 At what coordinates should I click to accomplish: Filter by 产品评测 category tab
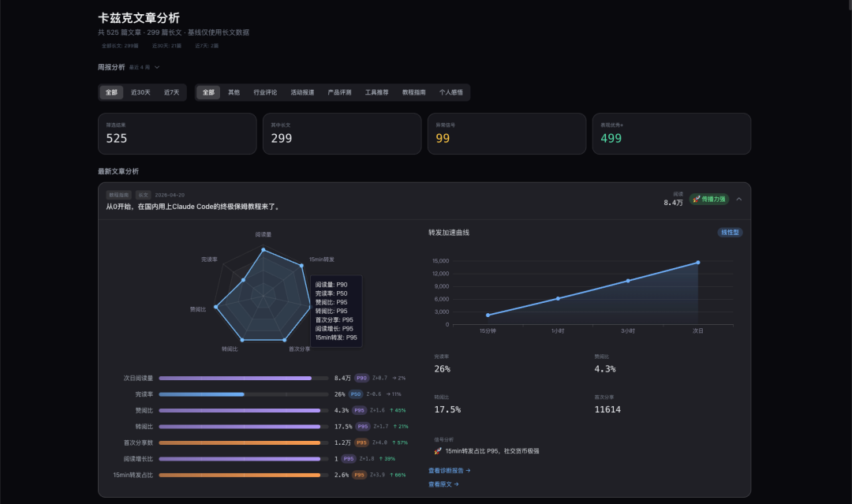339,92
